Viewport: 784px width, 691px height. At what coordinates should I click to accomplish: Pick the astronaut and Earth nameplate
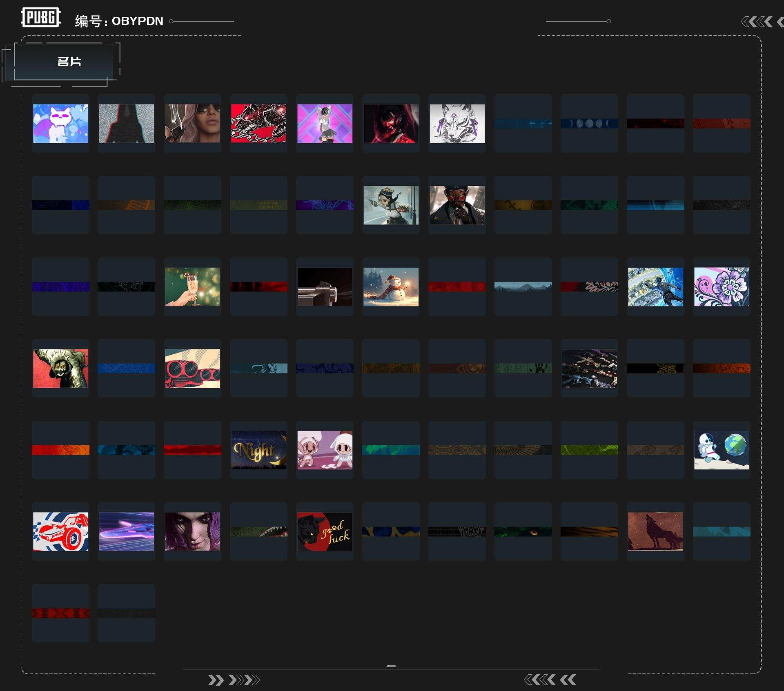(722, 450)
